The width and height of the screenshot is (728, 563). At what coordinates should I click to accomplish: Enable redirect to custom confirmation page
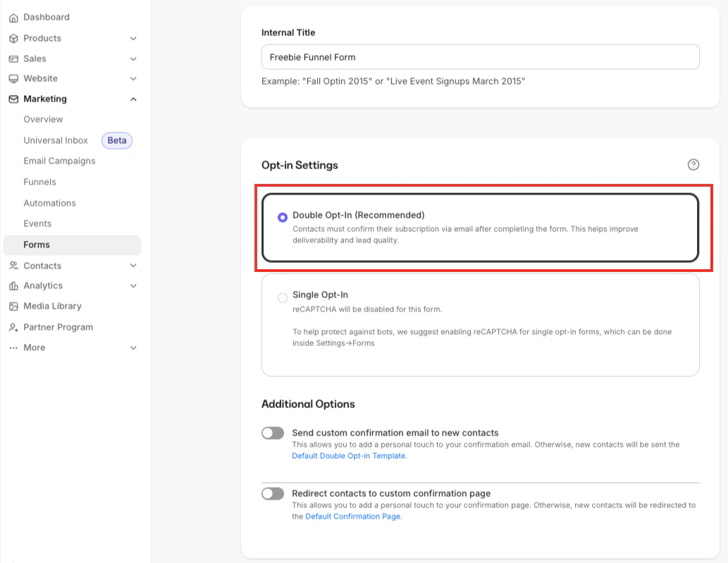(273, 493)
